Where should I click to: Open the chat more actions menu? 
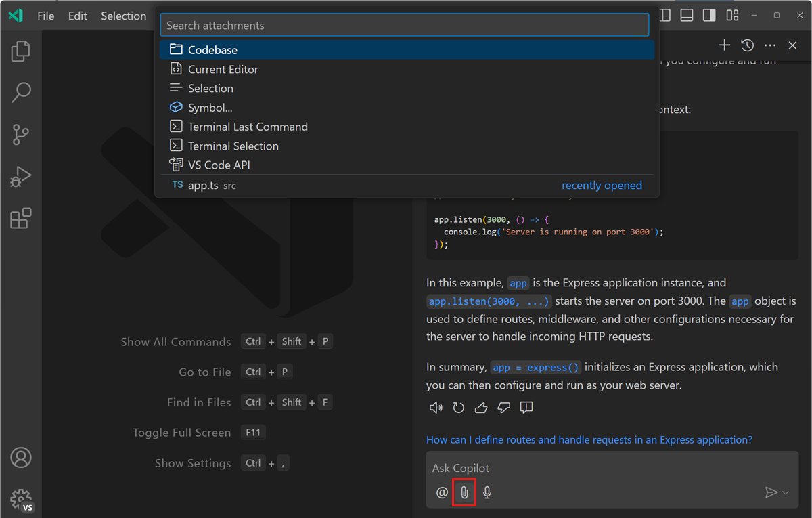click(x=770, y=45)
